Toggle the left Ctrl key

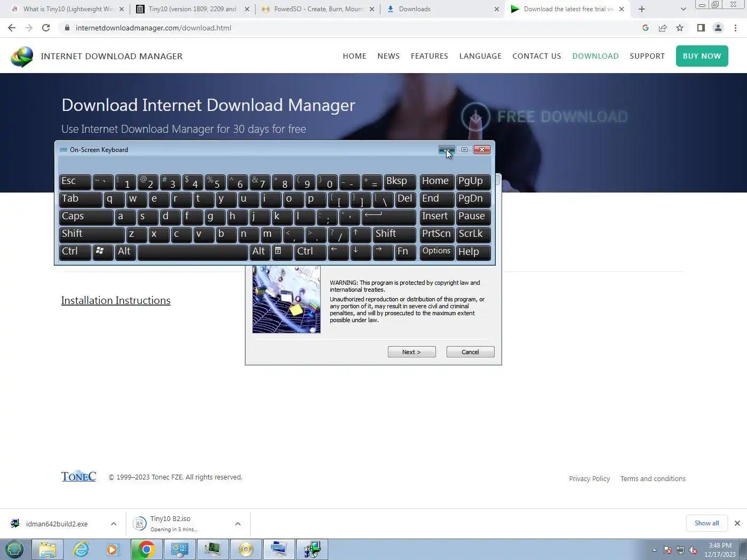(75, 252)
